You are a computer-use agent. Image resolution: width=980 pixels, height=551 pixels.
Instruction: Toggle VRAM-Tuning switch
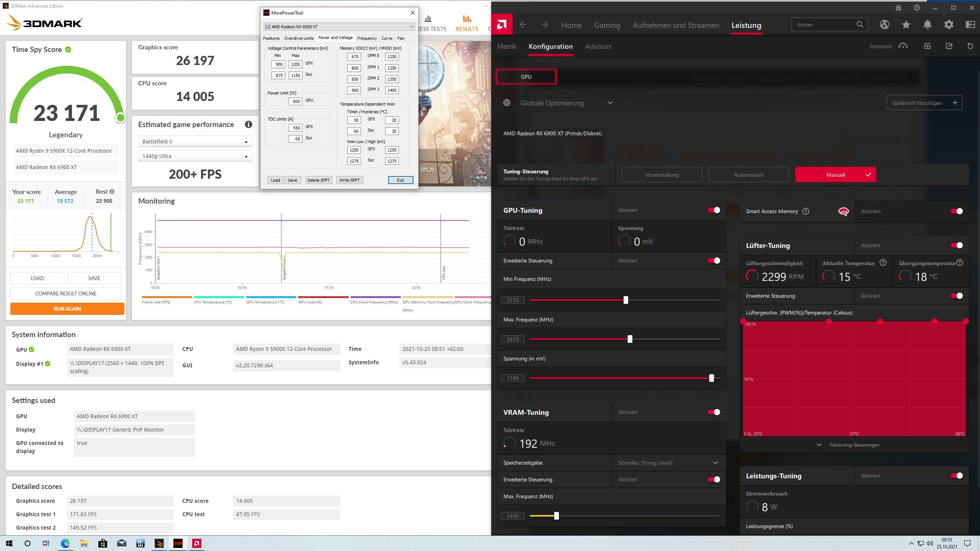click(714, 412)
